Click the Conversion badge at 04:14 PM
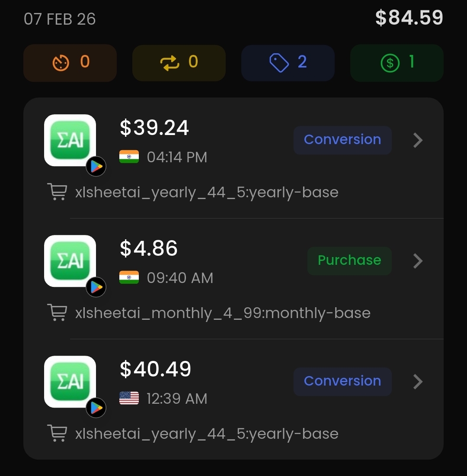This screenshot has width=467, height=476. [x=342, y=140]
